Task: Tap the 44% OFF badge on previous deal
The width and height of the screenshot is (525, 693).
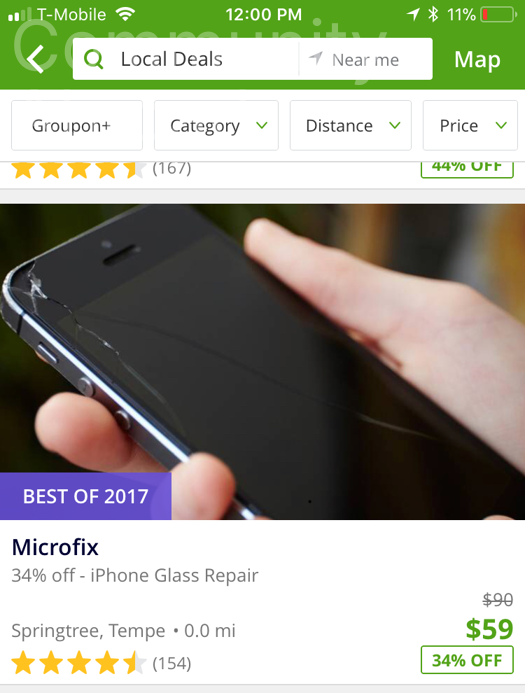Action: [467, 170]
